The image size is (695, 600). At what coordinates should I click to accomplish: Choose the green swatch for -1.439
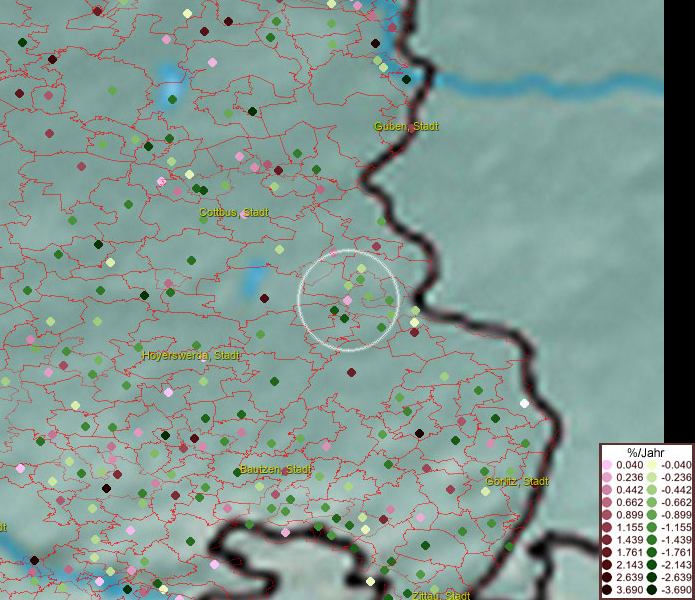click(x=652, y=540)
